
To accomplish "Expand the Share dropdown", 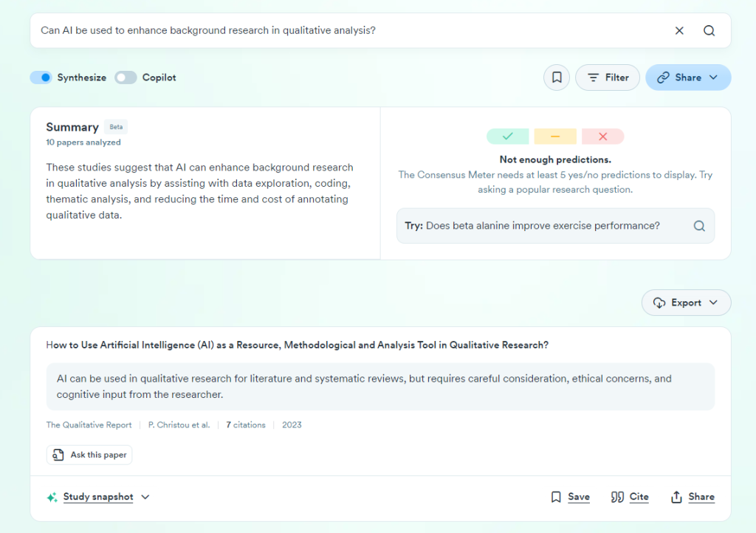I will [x=687, y=77].
